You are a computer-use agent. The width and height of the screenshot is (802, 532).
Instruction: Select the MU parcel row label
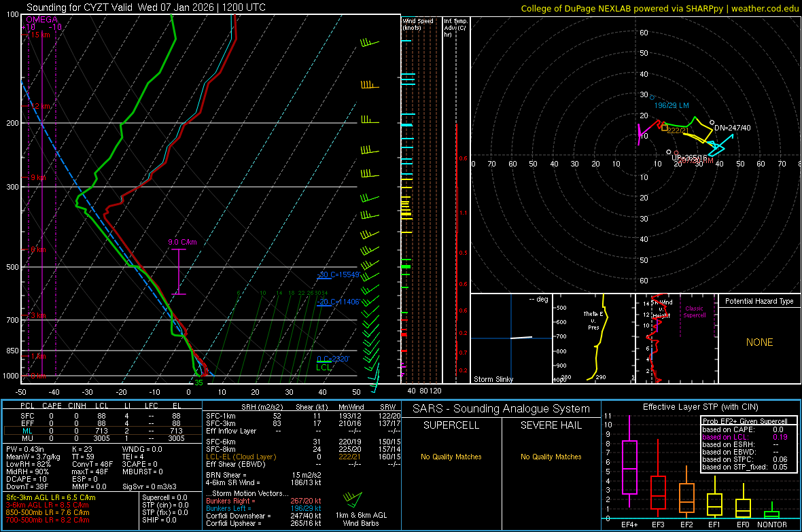[27, 438]
